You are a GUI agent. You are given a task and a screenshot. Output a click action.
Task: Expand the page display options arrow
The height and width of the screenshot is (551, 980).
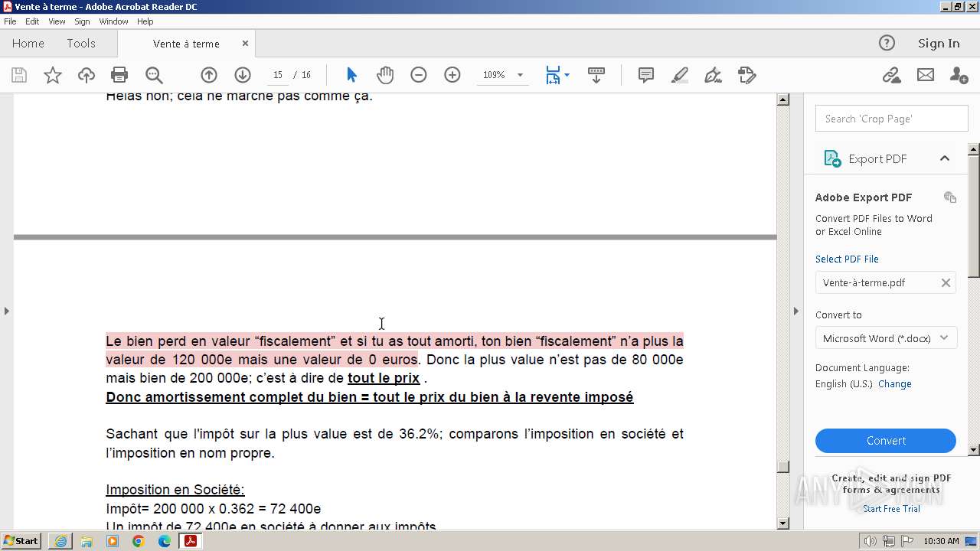[567, 75]
